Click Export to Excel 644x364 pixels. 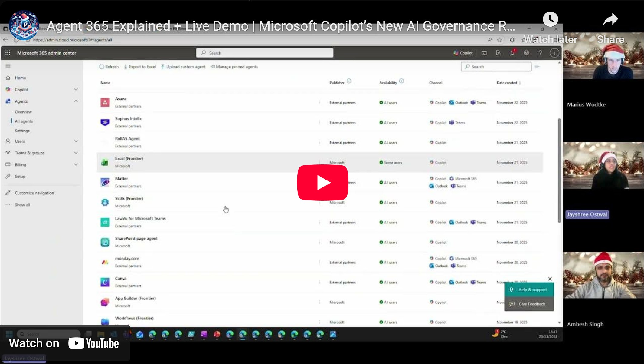pos(140,67)
